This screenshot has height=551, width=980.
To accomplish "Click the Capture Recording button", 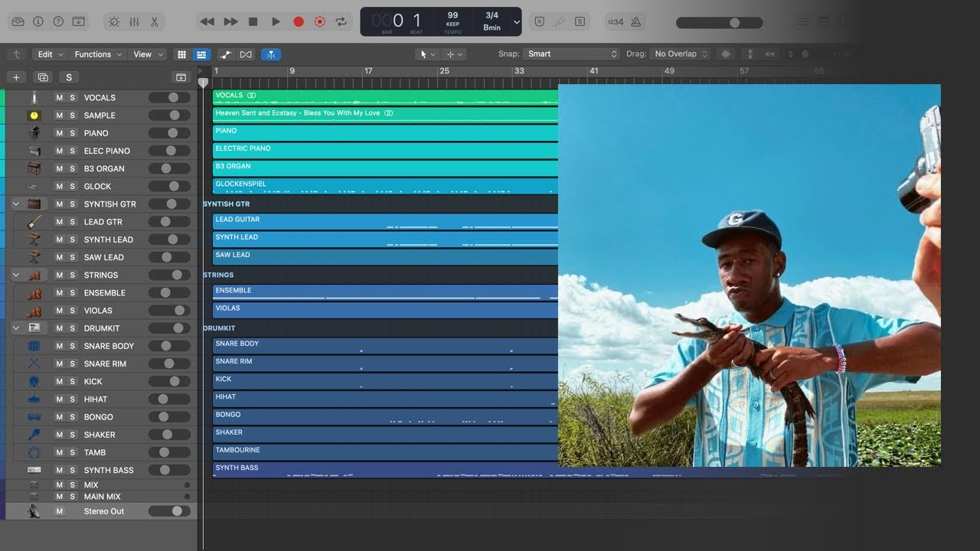I will [x=320, y=22].
